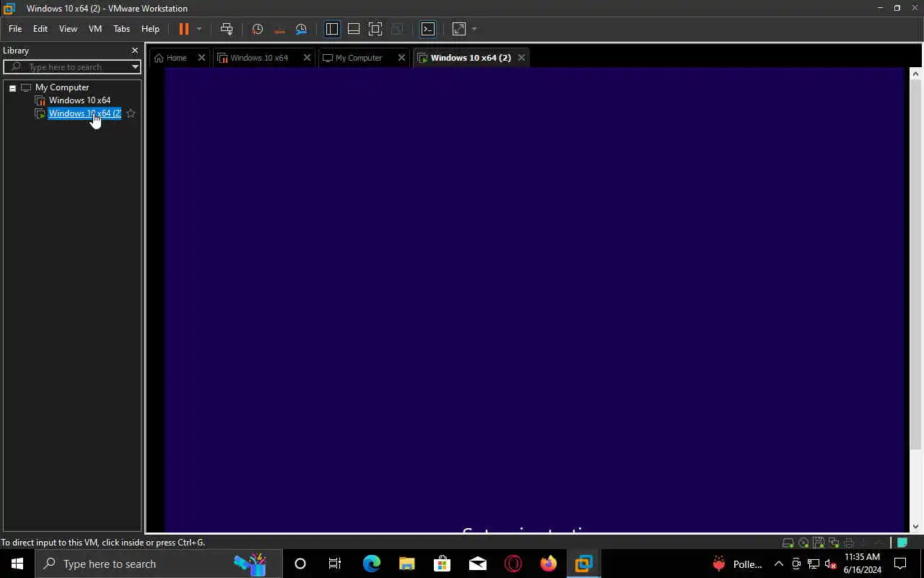Screen dimensions: 924x578
Task: Click the VMware Workstation taskbar icon
Action: pos(583,564)
